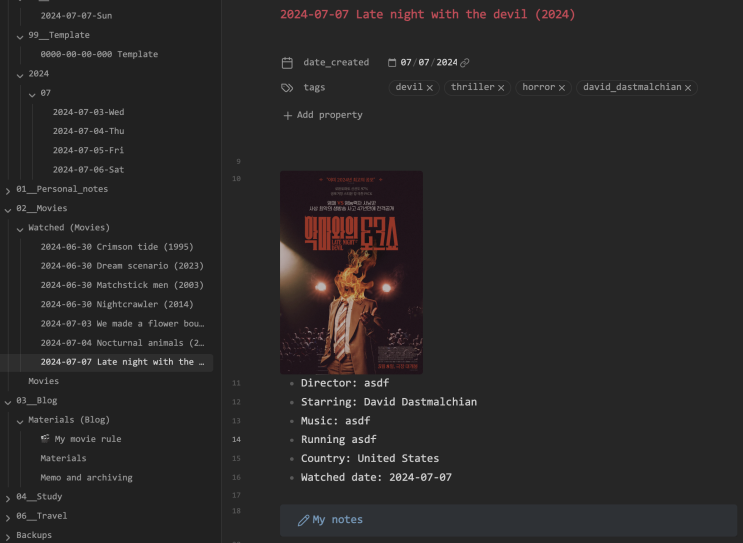The image size is (743, 543).
Task: Click the pencil icon in My notes callout
Action: pos(303,520)
